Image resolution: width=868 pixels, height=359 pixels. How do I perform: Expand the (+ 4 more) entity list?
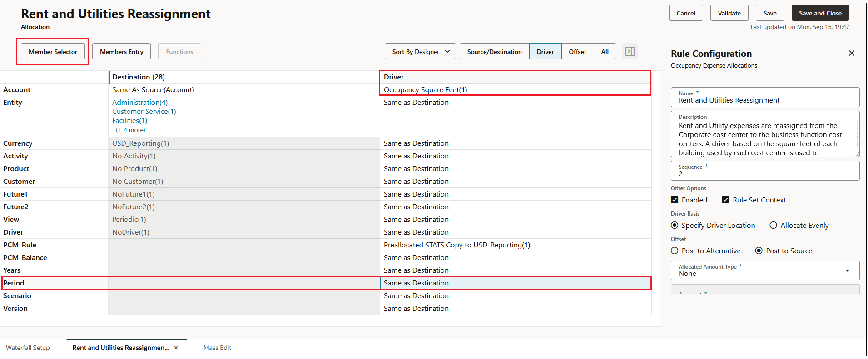coord(130,130)
